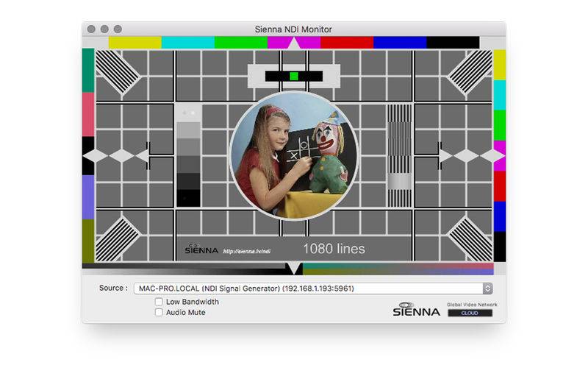The height and width of the screenshot is (368, 588).
Task: Click the Source dropdown stepper arrows
Action: coord(487,289)
